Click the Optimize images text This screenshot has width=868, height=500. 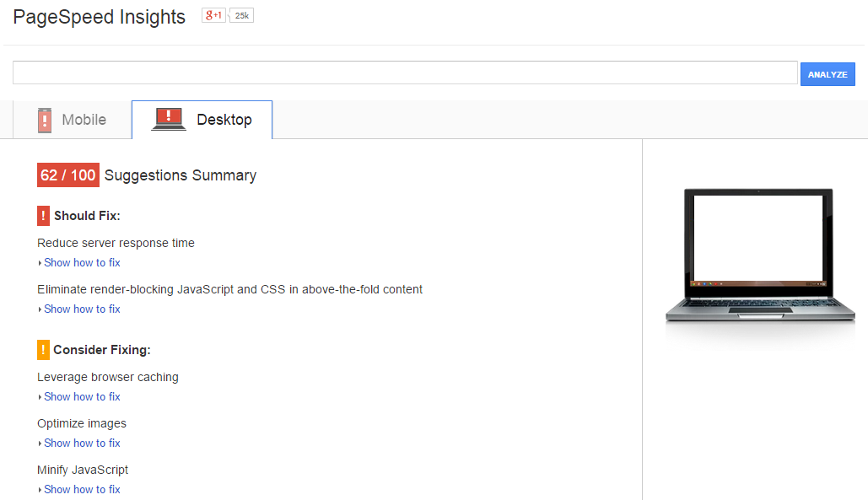point(82,423)
